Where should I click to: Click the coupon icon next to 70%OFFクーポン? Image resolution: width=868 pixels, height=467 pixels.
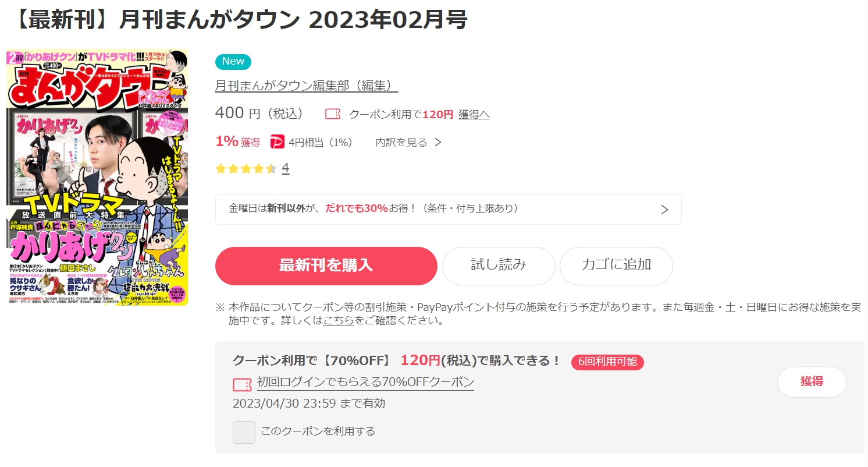[242, 384]
